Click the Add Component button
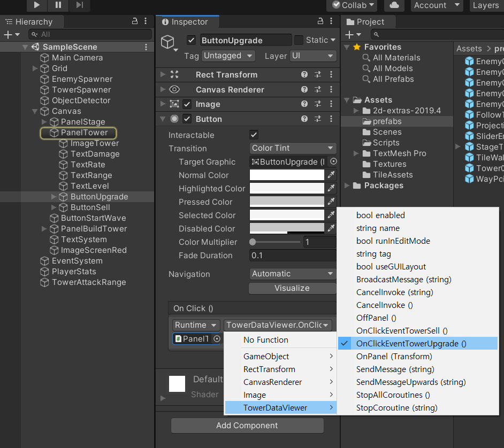The width and height of the screenshot is (504, 448). (x=247, y=426)
